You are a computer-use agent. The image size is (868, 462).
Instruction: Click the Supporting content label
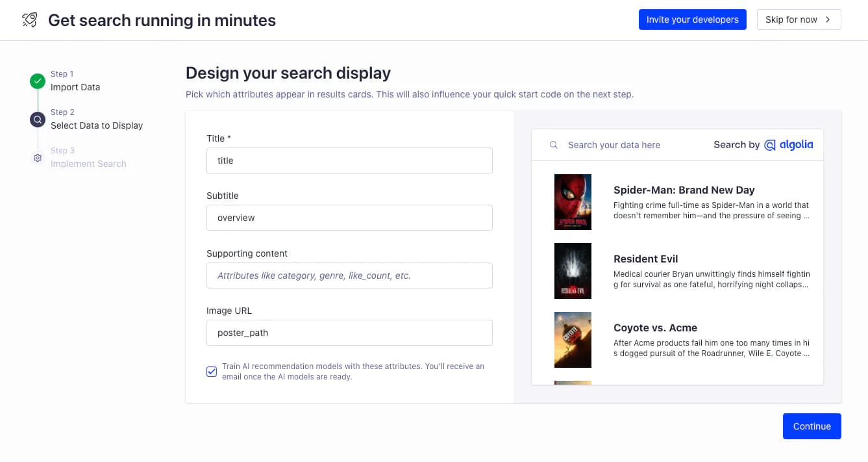pos(247,253)
